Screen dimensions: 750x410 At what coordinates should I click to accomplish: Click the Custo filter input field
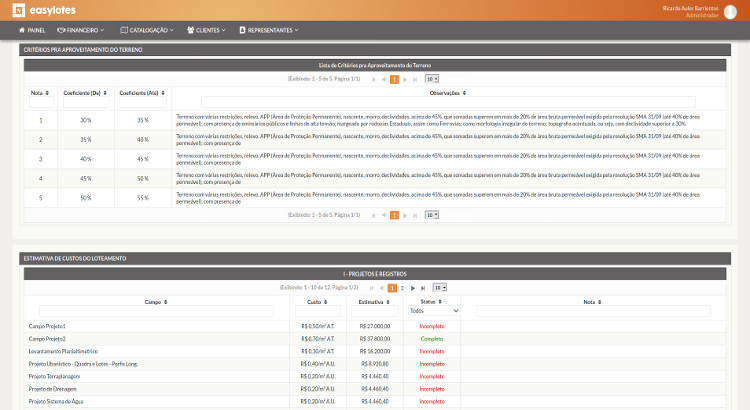[x=318, y=311]
